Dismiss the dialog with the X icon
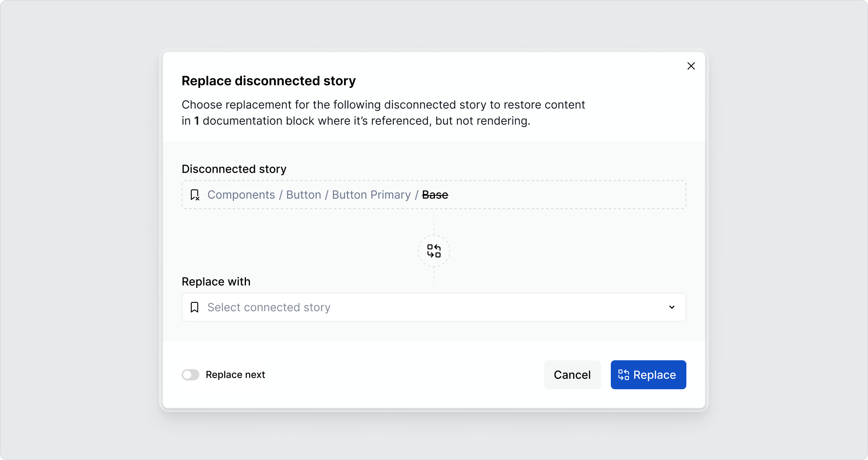The width and height of the screenshot is (868, 460). click(x=691, y=66)
